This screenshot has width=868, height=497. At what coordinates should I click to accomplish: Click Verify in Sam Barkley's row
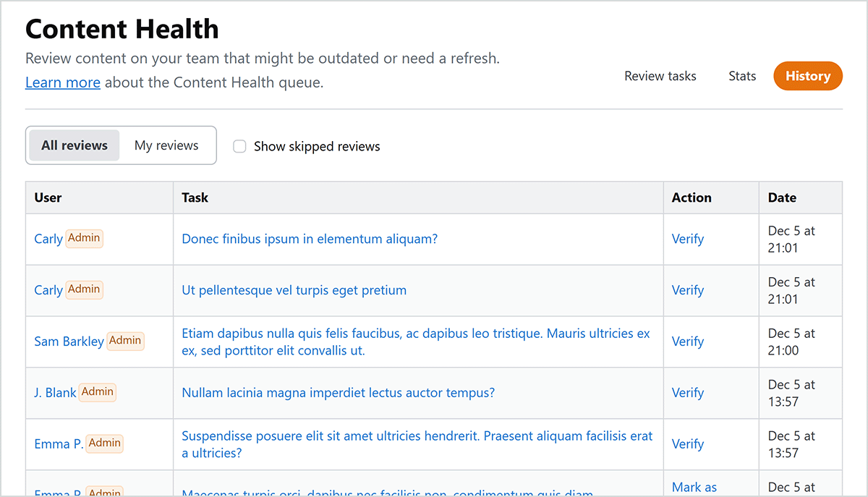(x=687, y=341)
